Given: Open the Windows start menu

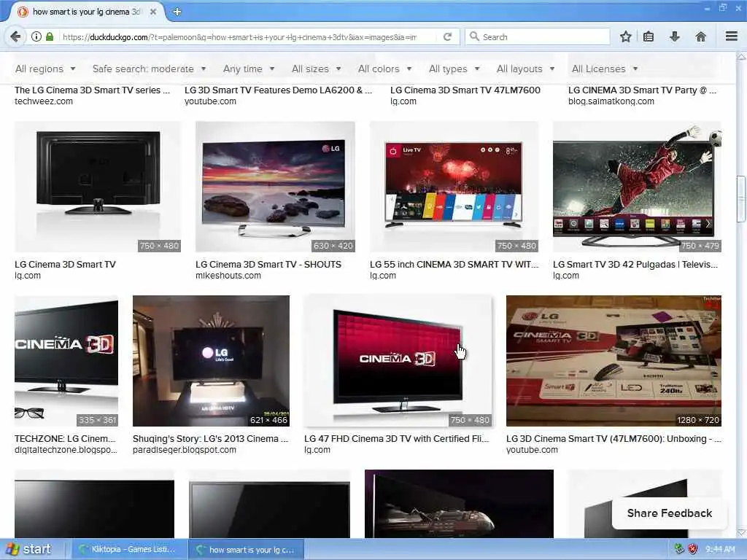Looking at the screenshot, I should pyautogui.click(x=28, y=549).
